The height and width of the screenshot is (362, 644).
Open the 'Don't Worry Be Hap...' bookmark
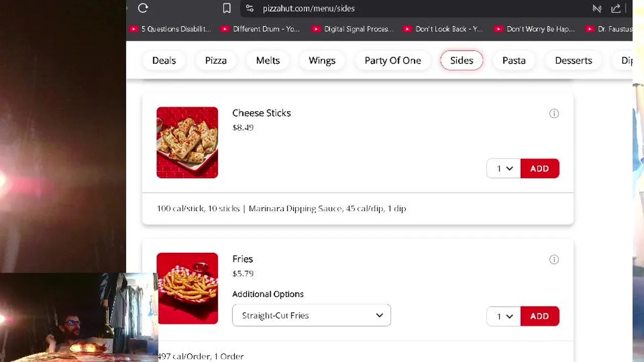point(535,29)
